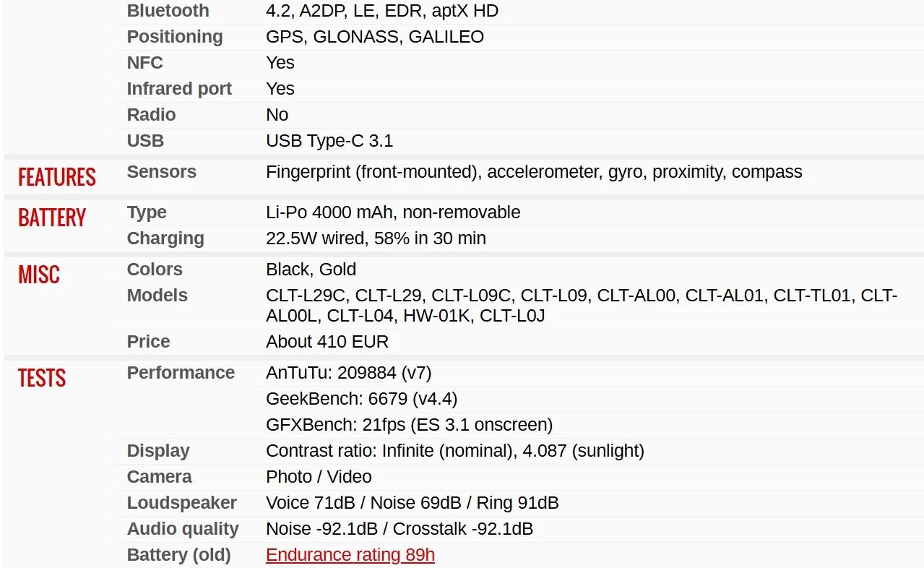Viewport: 924px width, 568px height.
Task: Click the Loudspeaker test label
Action: 182,503
